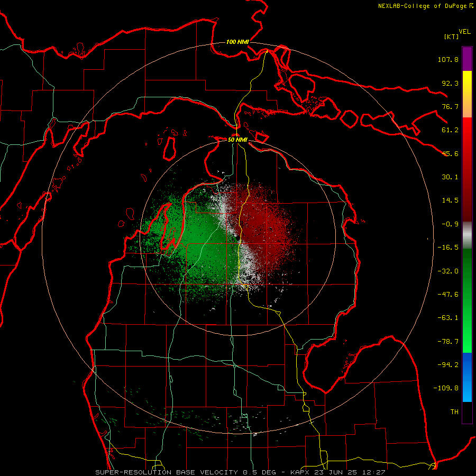Click the VEL legend title
The width and height of the screenshot is (476, 476).
[464, 32]
